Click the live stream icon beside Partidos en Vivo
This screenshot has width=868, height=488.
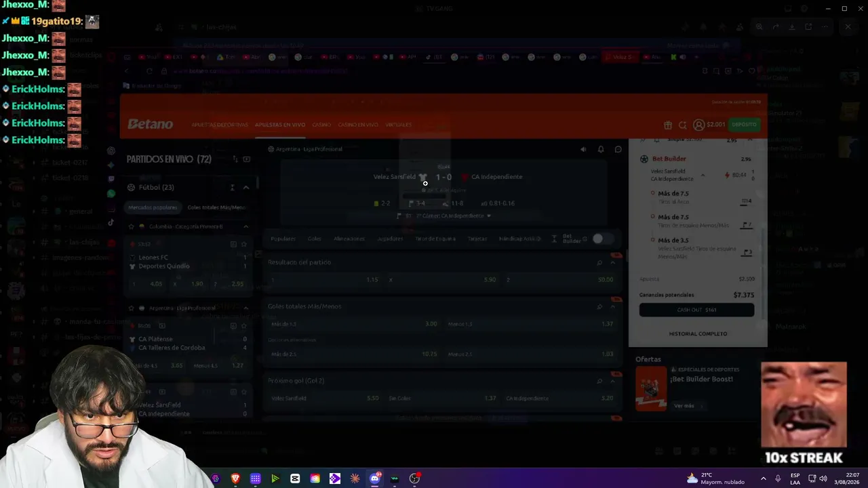coord(247,159)
